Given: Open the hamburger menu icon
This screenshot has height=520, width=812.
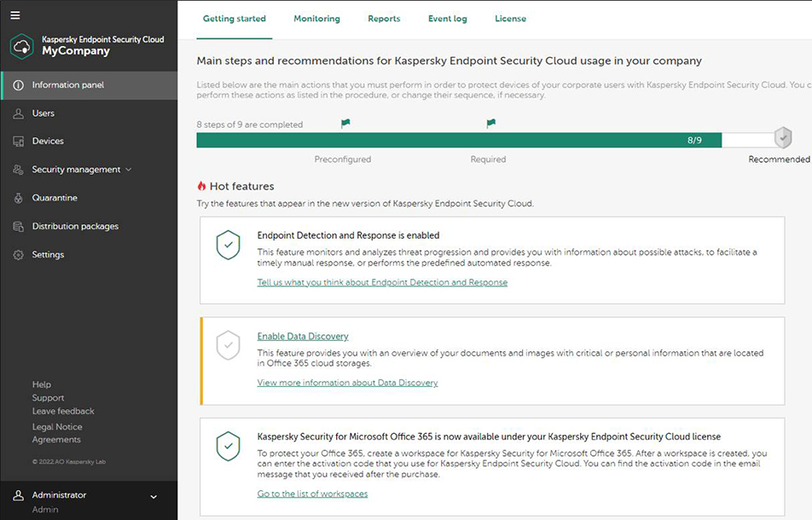Looking at the screenshot, I should (15, 15).
